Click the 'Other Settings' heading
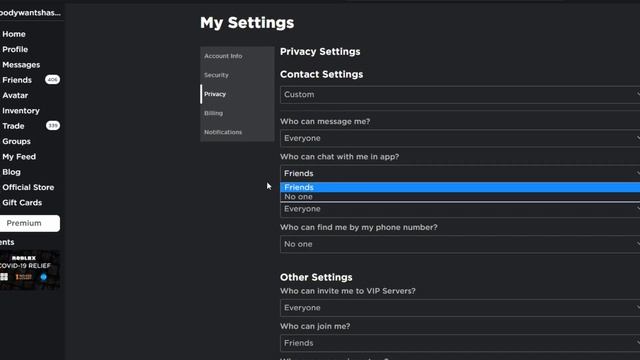The height and width of the screenshot is (360, 640). coord(316,278)
